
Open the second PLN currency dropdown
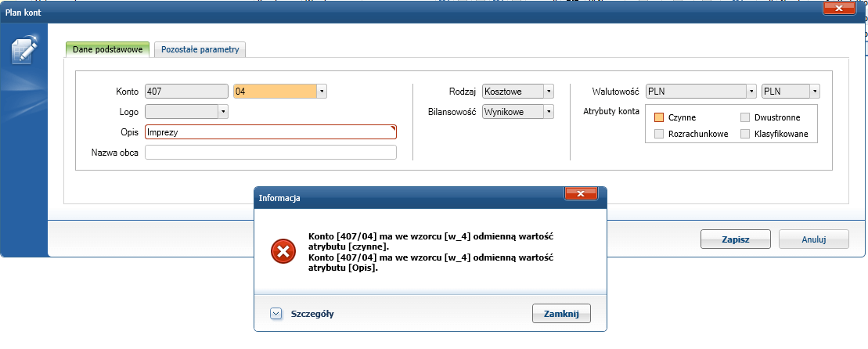(x=815, y=91)
